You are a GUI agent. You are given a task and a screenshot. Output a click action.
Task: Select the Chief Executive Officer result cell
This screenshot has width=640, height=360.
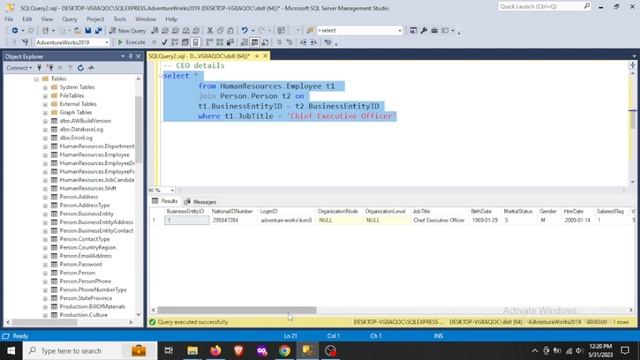[439, 220]
